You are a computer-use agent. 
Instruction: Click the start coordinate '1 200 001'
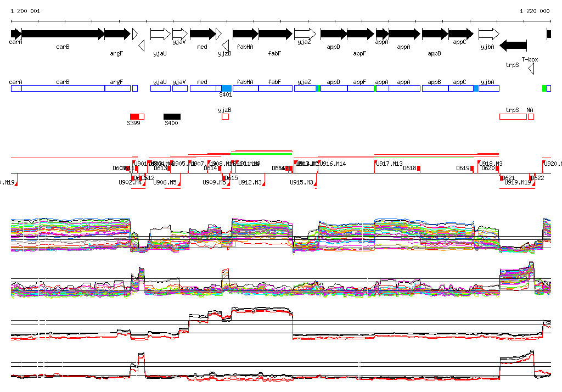pos(25,11)
